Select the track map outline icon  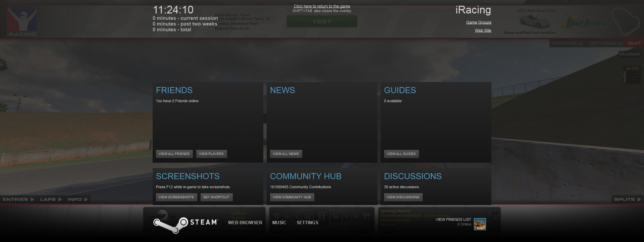[626, 21]
